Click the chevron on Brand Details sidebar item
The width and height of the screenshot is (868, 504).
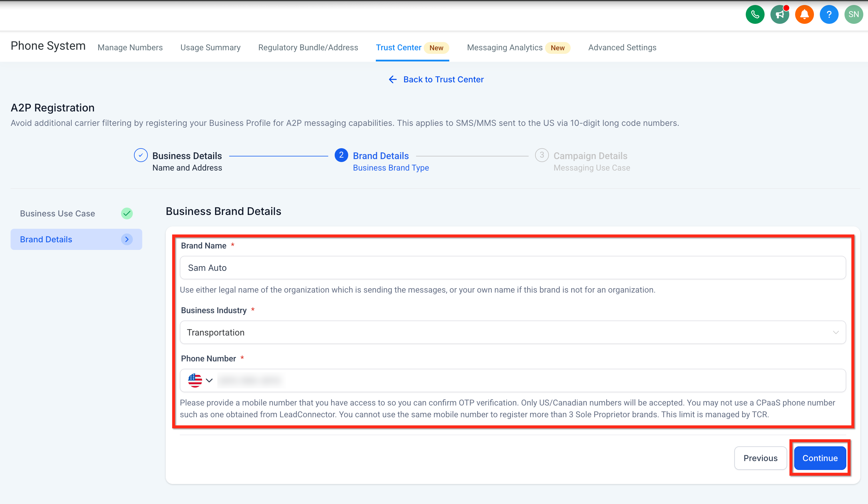(127, 239)
